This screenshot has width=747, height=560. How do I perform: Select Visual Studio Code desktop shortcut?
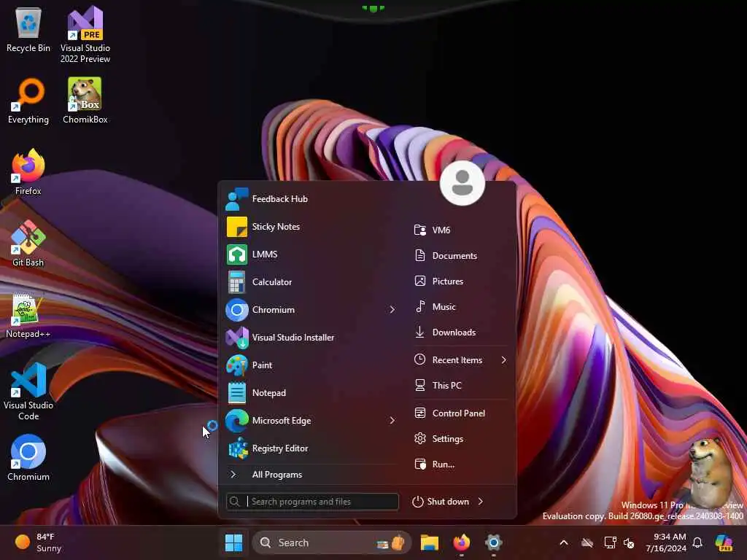pos(28,392)
